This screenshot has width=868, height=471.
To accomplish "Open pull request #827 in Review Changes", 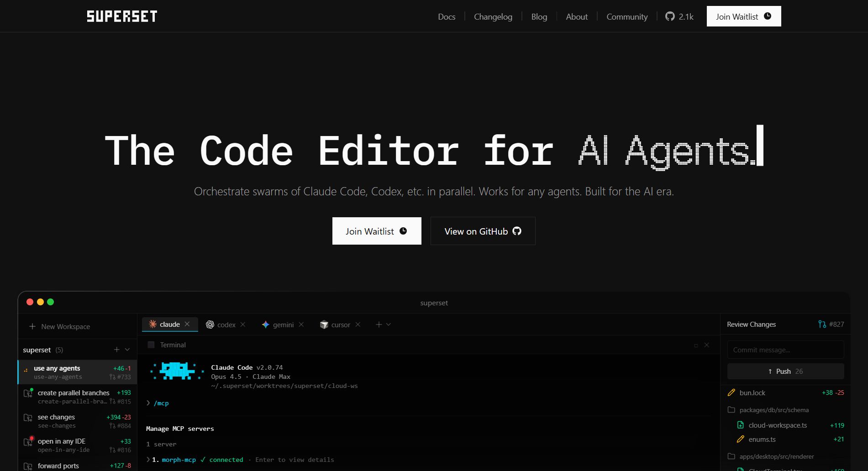I will (x=831, y=324).
